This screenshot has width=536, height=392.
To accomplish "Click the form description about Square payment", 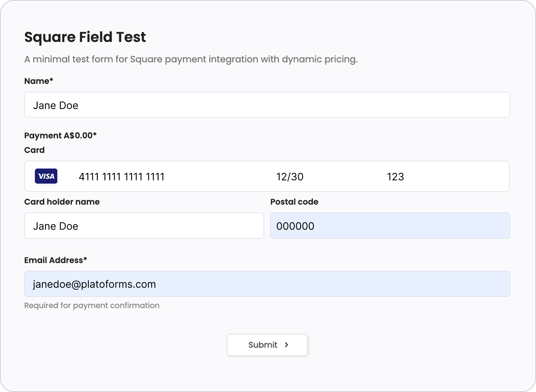I will click(191, 60).
